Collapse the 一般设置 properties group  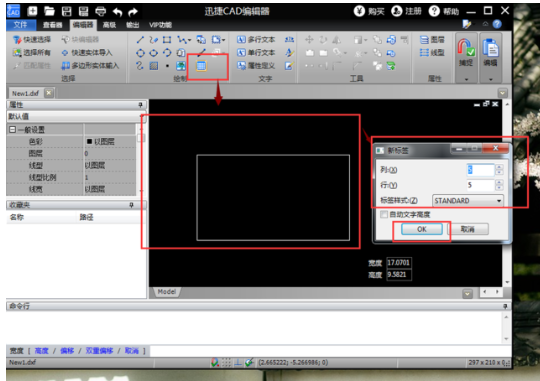(x=12, y=130)
